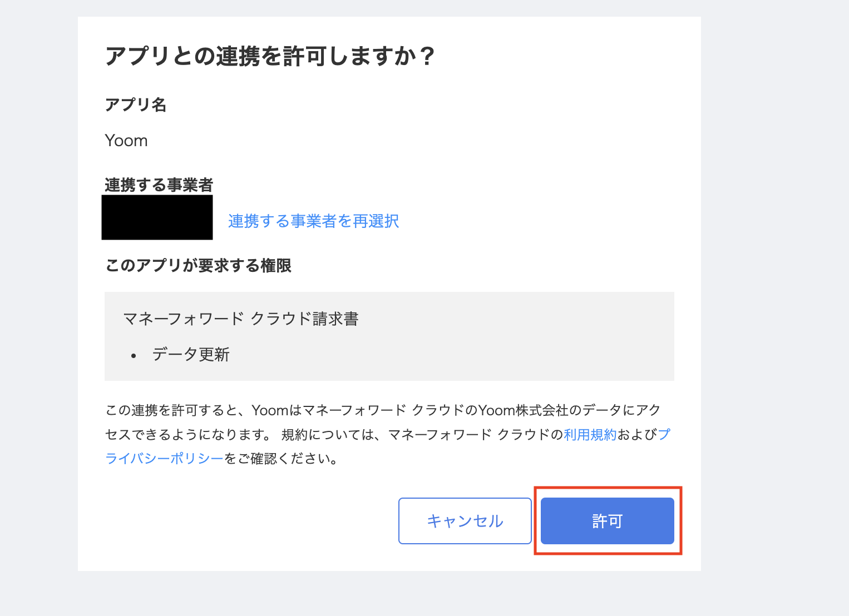Click the bullet point before データ更新

point(134,356)
